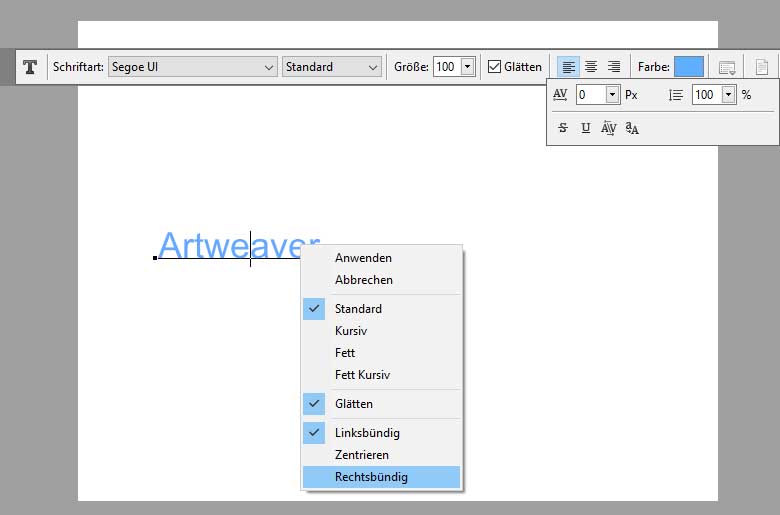The height and width of the screenshot is (515, 780).
Task: Open the Größe size dropdown arrow
Action: click(x=468, y=67)
